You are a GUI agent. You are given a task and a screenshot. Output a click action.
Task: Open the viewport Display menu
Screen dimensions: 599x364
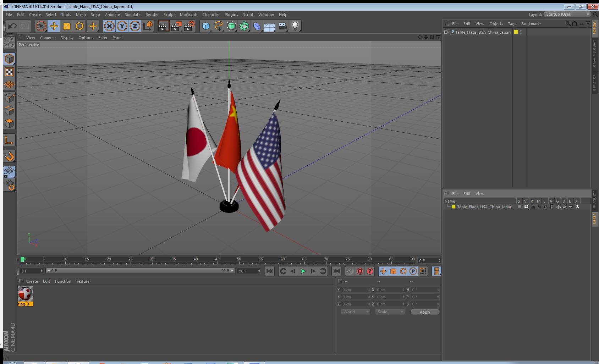pyautogui.click(x=67, y=38)
